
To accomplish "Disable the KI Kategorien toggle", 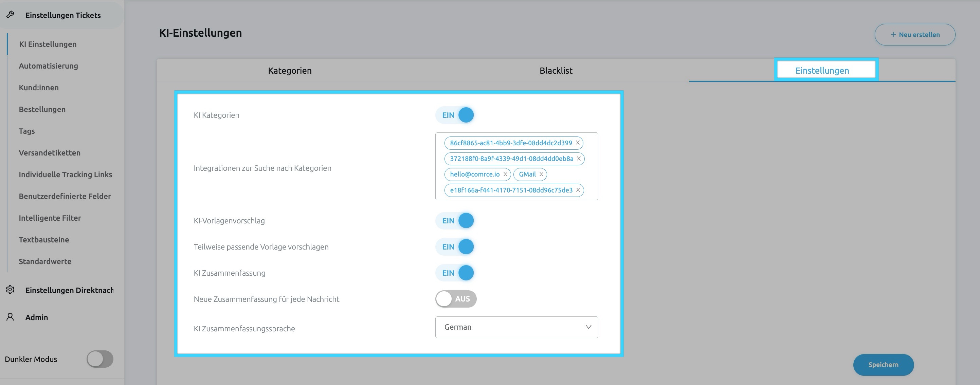I will [x=455, y=115].
